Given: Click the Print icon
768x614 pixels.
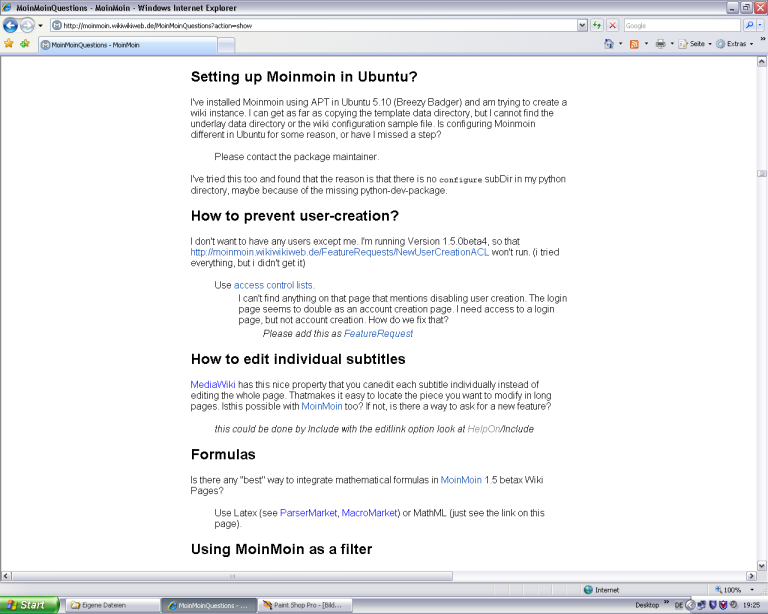Looking at the screenshot, I should pos(660,44).
